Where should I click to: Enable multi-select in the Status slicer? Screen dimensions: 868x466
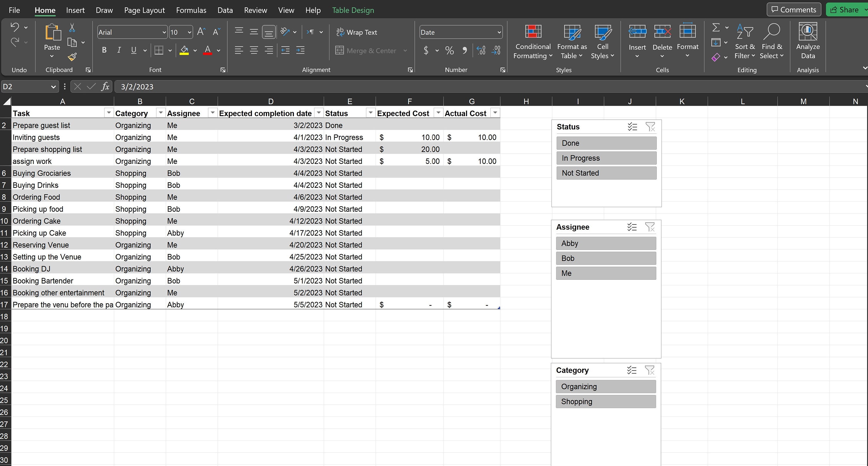[x=632, y=127]
